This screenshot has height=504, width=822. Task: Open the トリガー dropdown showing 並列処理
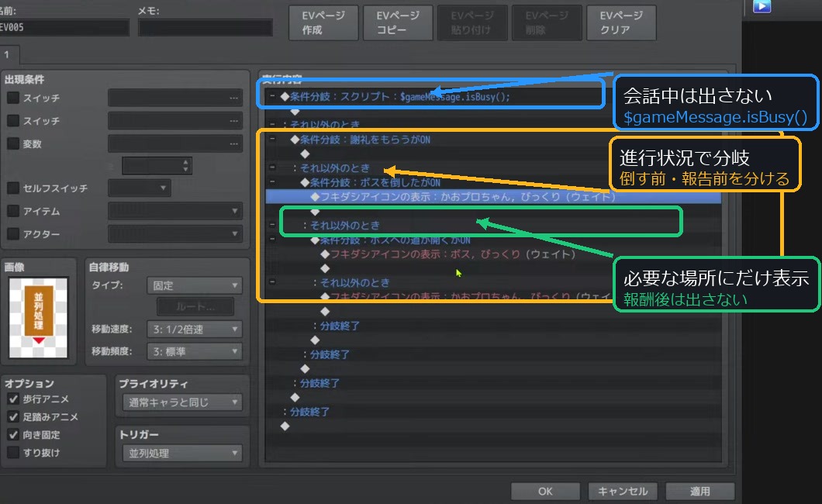click(x=182, y=453)
